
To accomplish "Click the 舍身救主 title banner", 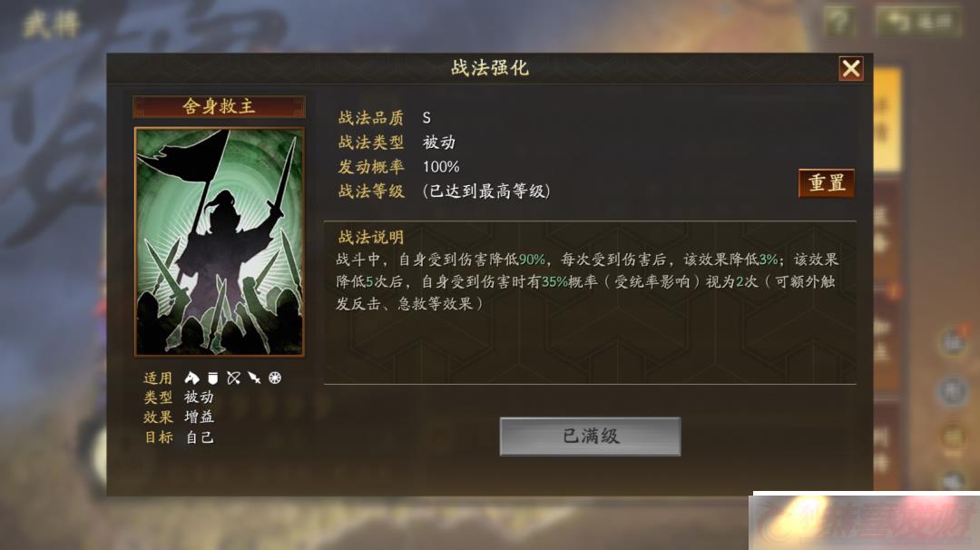I will point(220,106).
